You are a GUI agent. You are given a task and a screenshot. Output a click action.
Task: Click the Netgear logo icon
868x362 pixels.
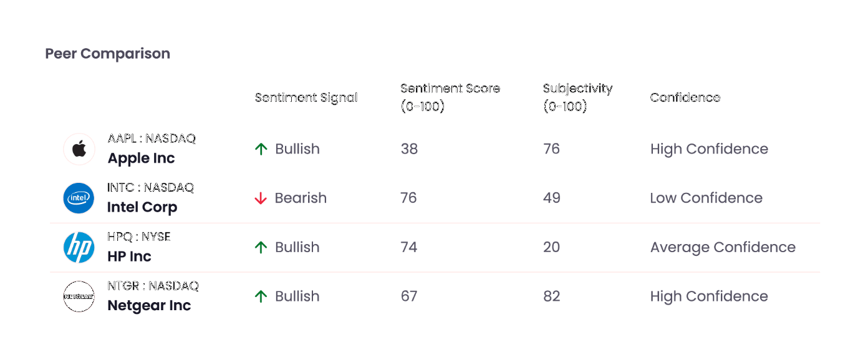pyautogui.click(x=79, y=296)
